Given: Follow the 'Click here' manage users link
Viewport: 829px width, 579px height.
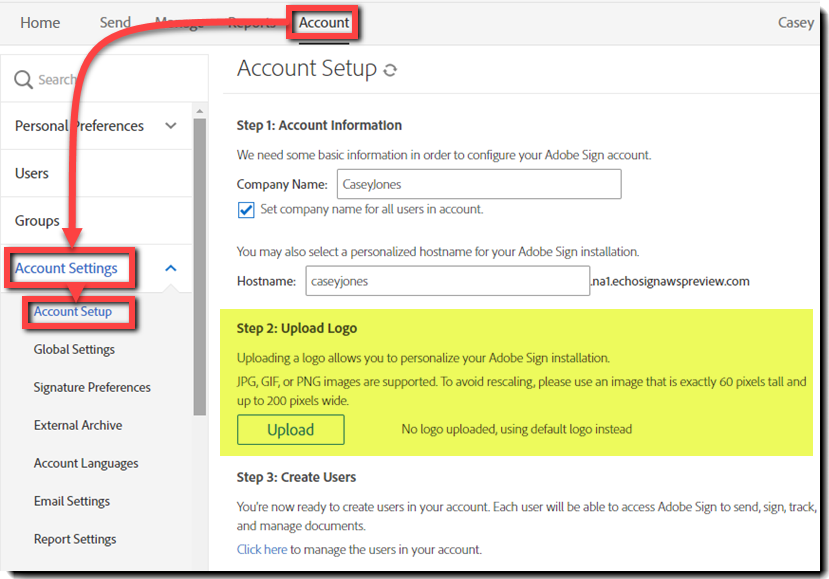Looking at the screenshot, I should tap(262, 549).
